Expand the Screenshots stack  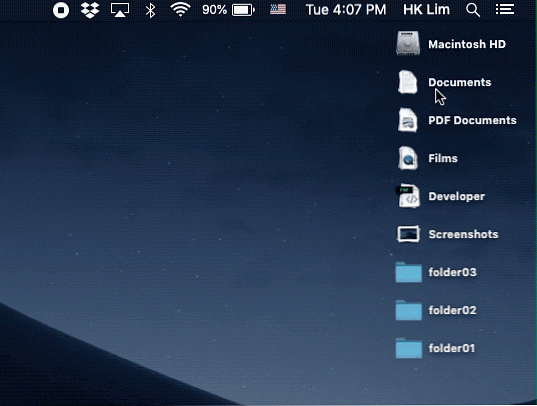click(x=408, y=234)
